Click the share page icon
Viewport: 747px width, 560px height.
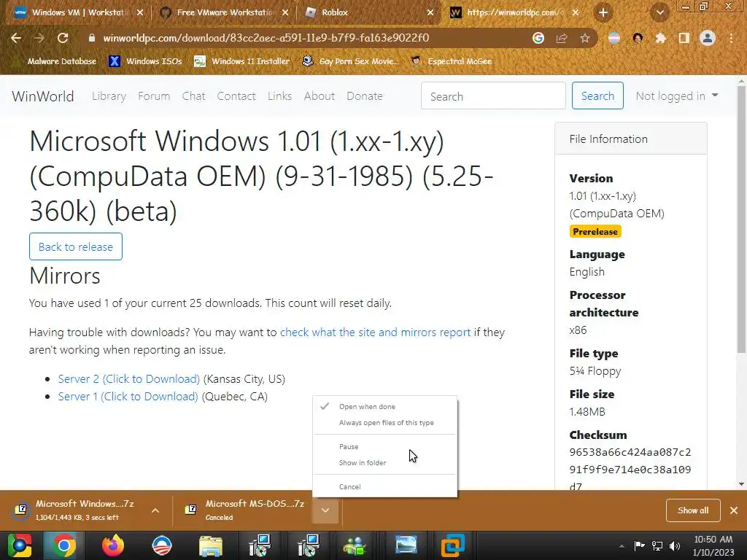562,38
